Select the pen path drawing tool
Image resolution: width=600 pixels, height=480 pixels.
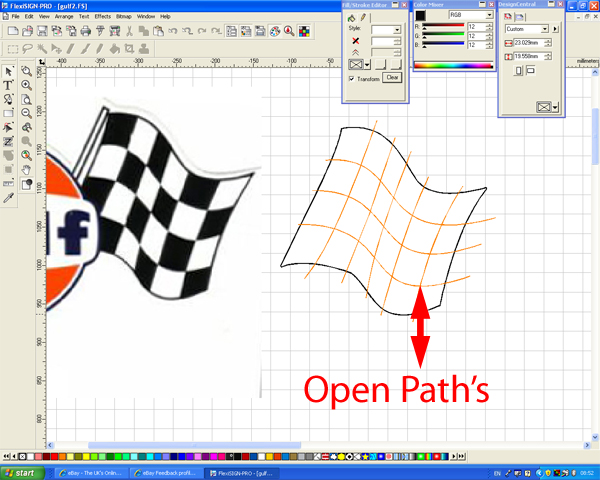coord(8,99)
